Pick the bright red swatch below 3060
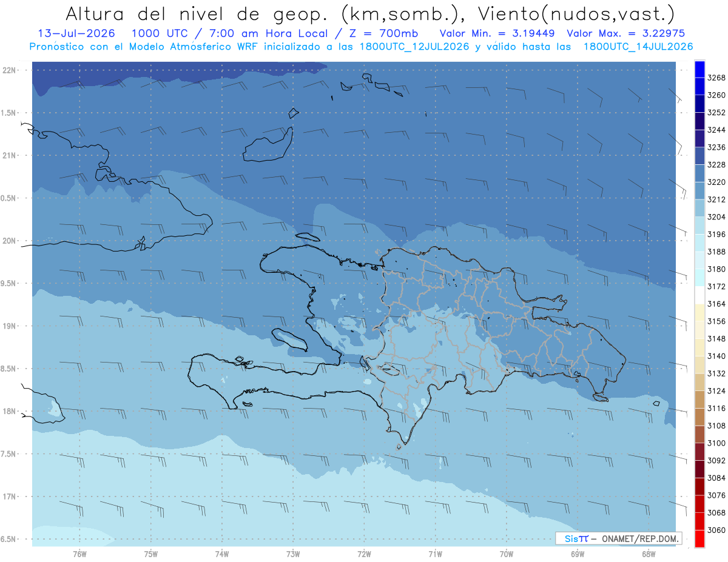728x562 pixels. coord(699,538)
